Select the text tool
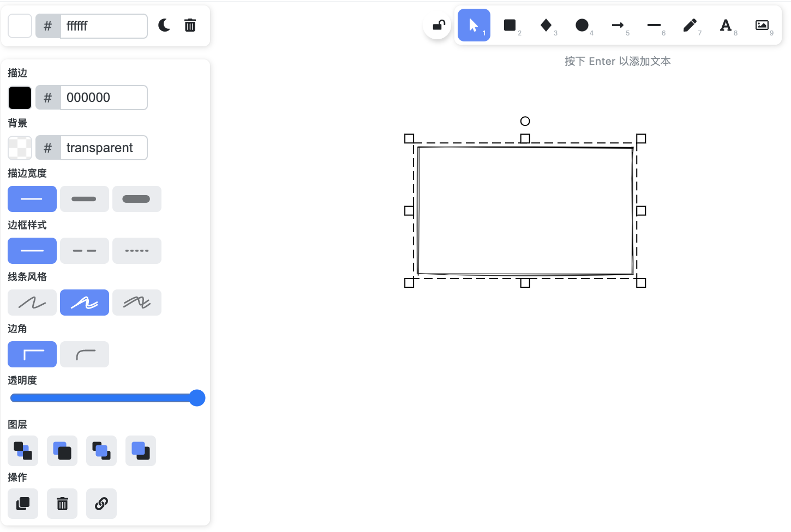This screenshot has height=532, width=791. tap(726, 25)
